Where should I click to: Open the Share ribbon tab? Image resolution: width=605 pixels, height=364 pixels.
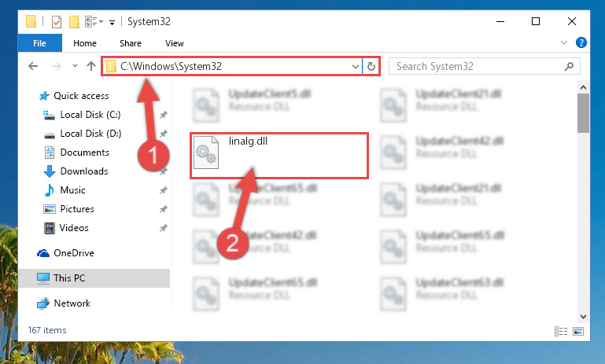[131, 43]
